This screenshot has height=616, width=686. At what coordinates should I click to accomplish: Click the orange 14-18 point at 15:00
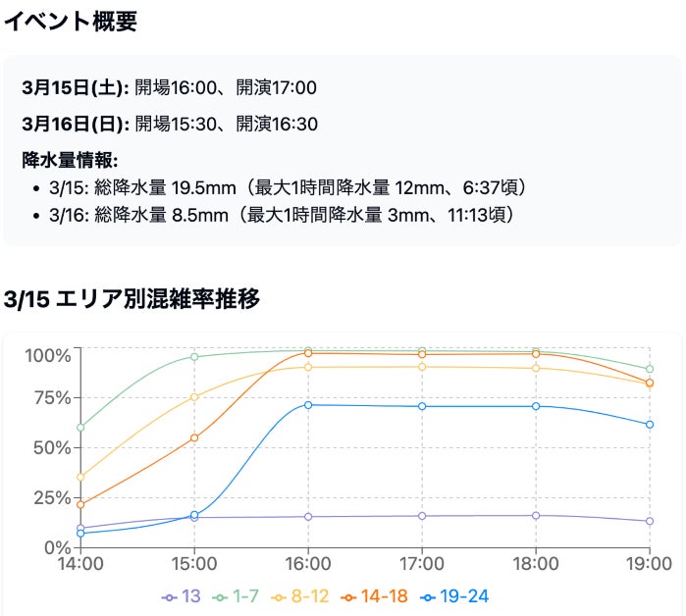point(194,437)
